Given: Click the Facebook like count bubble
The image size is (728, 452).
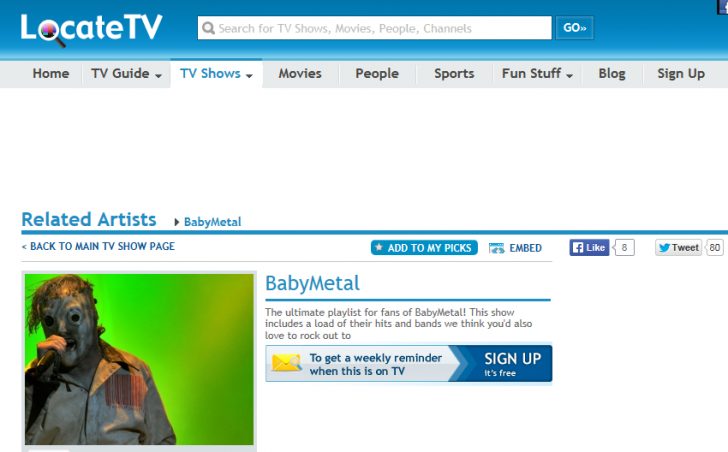Looking at the screenshot, I should [625, 247].
